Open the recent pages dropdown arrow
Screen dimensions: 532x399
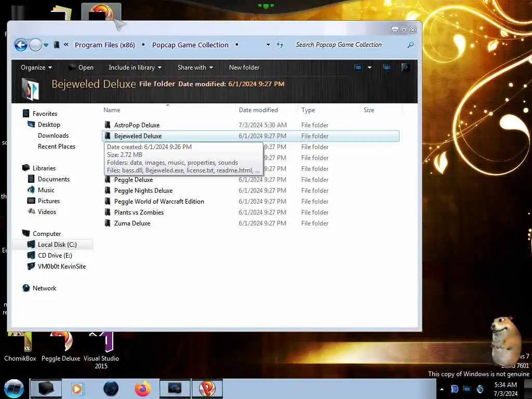[x=46, y=45]
